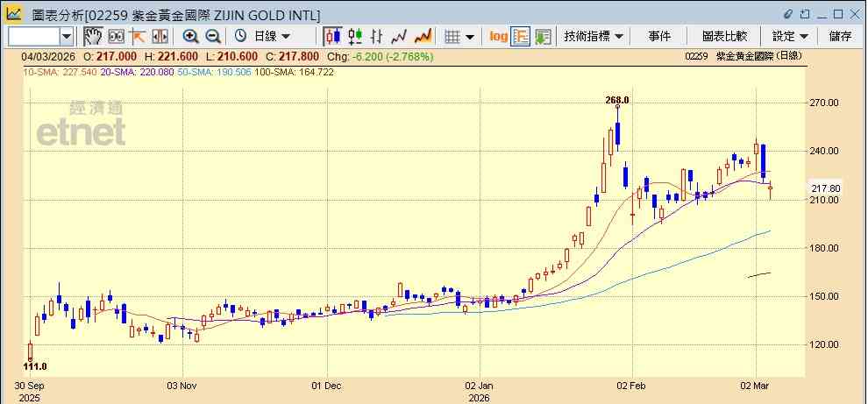Click the 120.00 price axis label

point(824,344)
